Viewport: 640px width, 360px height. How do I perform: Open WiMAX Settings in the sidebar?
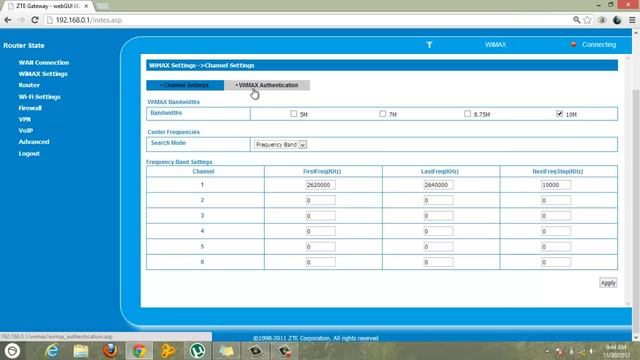point(43,74)
